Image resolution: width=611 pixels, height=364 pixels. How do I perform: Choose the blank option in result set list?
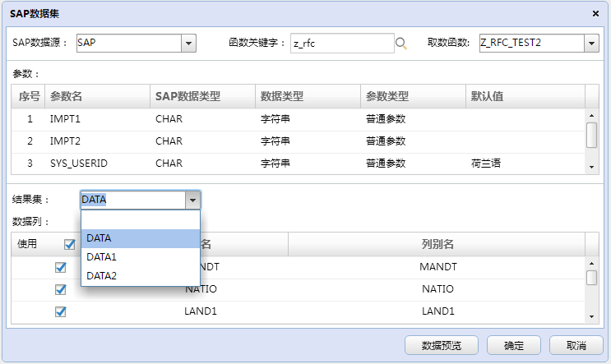[x=141, y=220]
